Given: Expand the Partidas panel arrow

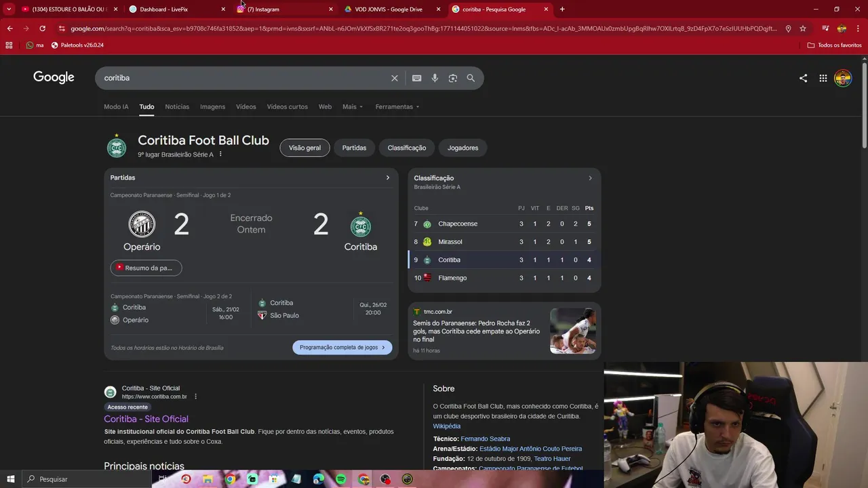Looking at the screenshot, I should (388, 178).
